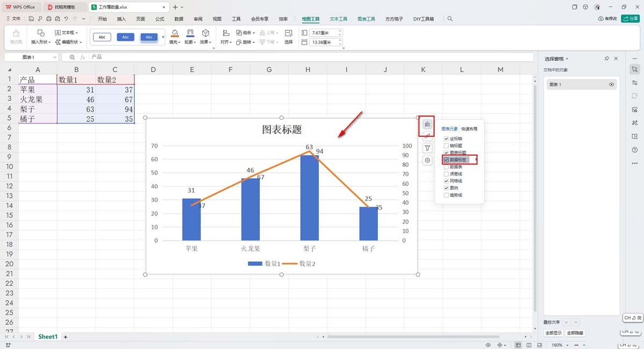Open the 插入 (Insert) tab

coord(122,19)
